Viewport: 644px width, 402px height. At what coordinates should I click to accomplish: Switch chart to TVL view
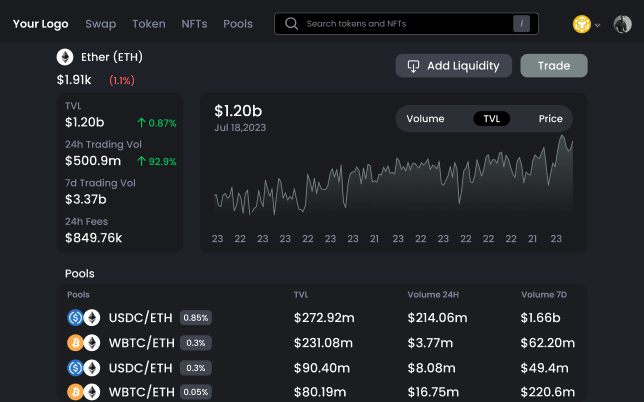[x=491, y=118]
